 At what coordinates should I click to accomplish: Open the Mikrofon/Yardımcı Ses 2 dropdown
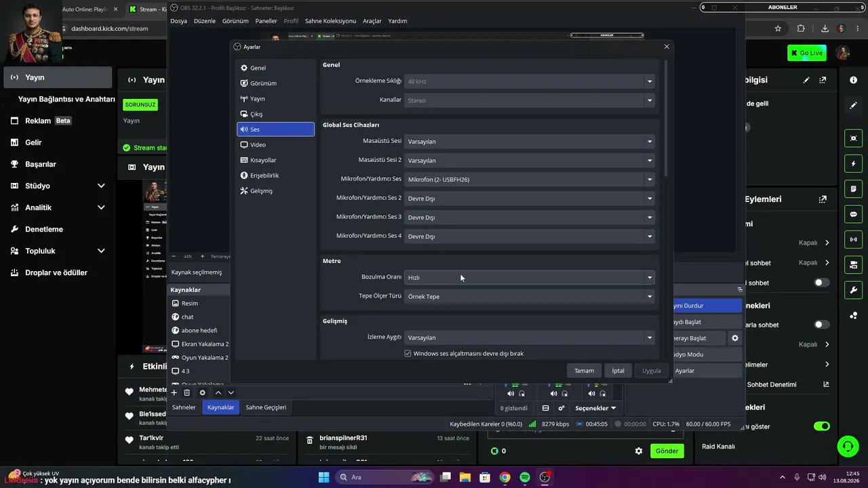coord(530,199)
